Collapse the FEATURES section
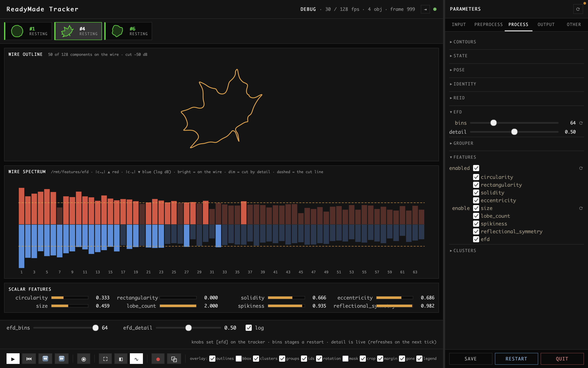Viewport: 588px width, 368px height. (516, 157)
